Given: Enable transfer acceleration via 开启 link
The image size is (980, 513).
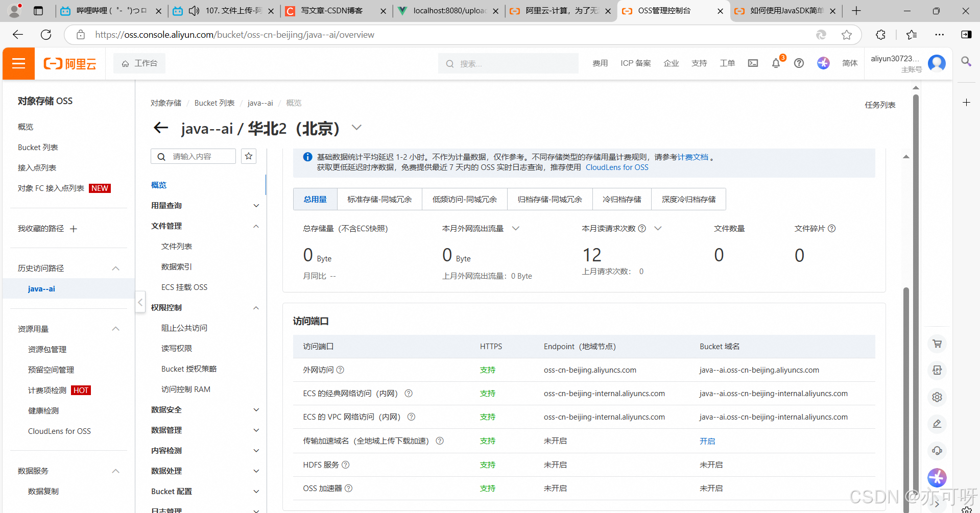Looking at the screenshot, I should click(x=707, y=441).
